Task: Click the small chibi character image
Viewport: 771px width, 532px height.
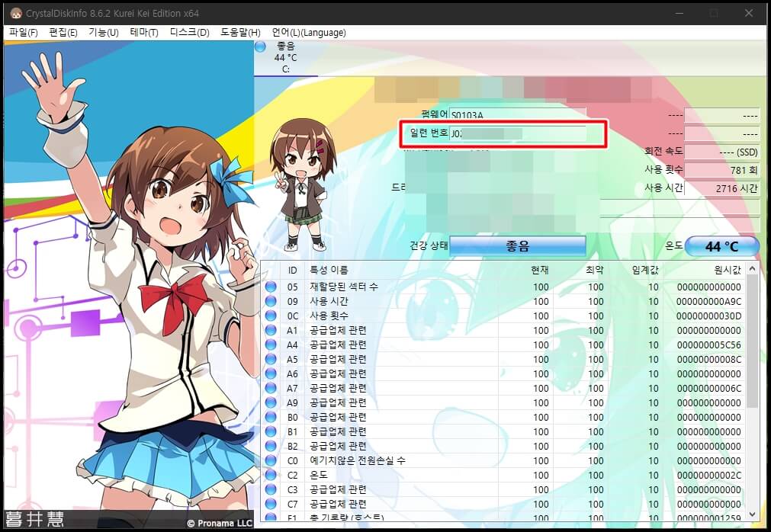Action: [303, 184]
